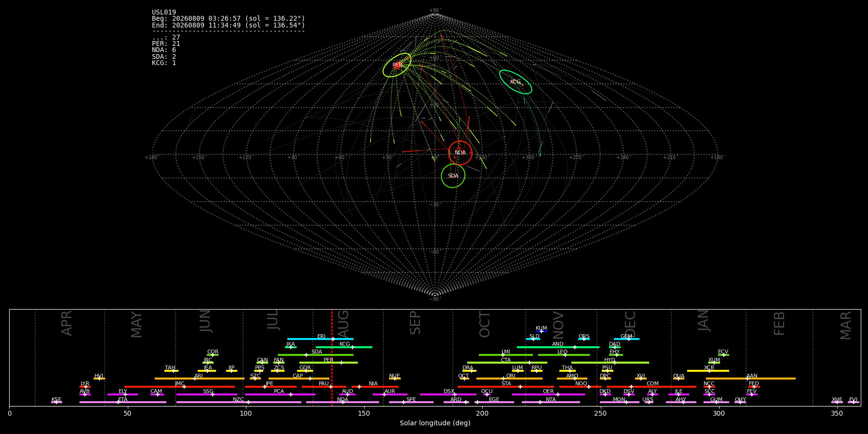
Task: Click the 'Solar longitude (deg)' axis title
Action: click(x=435, y=423)
